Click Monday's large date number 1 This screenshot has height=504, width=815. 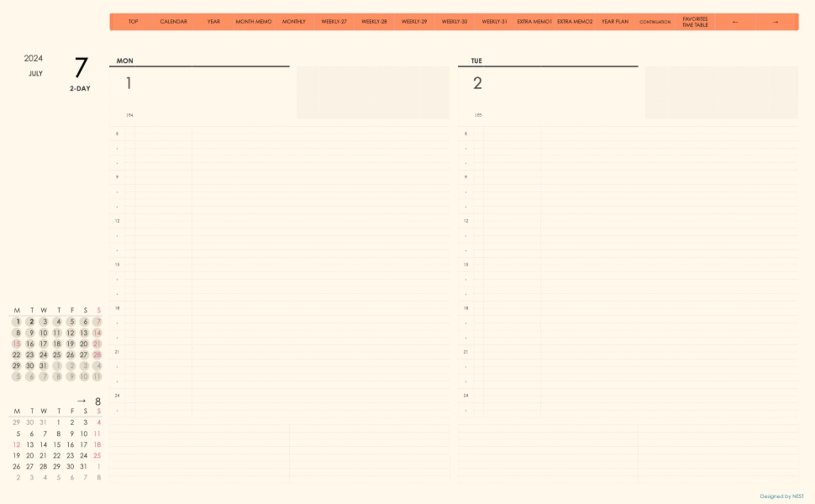(129, 83)
